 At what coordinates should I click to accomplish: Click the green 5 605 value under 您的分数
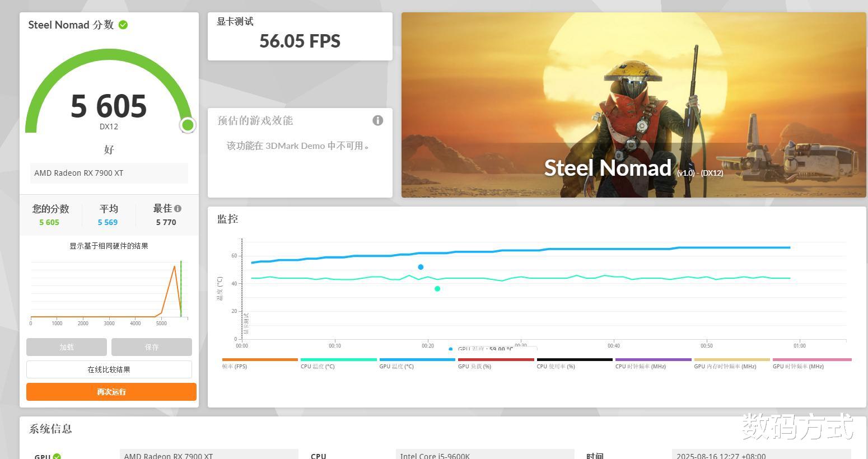point(49,222)
